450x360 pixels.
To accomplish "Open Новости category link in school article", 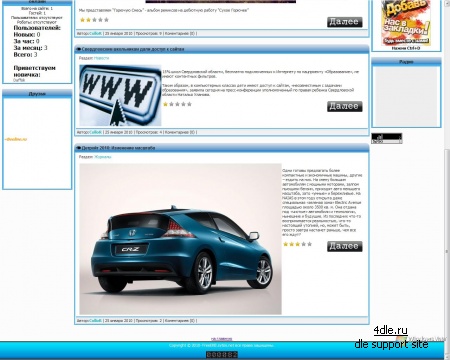I will [101, 58].
